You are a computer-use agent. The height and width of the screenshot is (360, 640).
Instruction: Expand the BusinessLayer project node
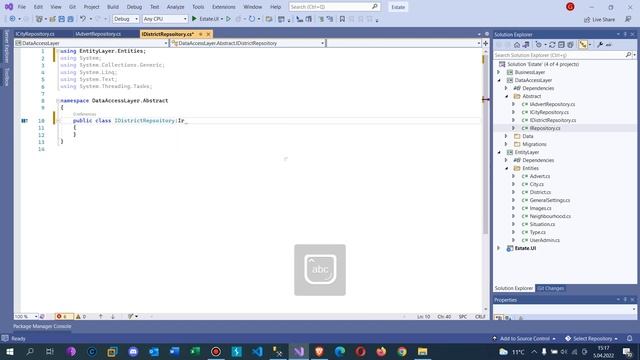[499, 72]
